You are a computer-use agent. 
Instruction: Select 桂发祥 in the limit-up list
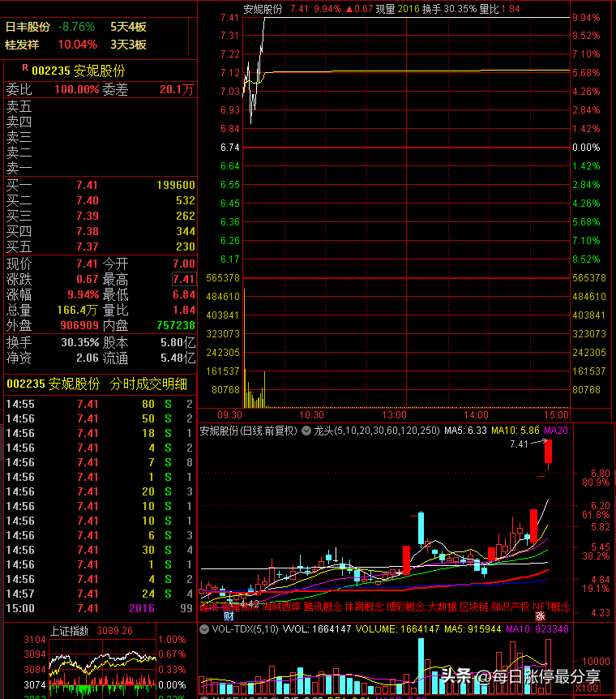pos(22,45)
